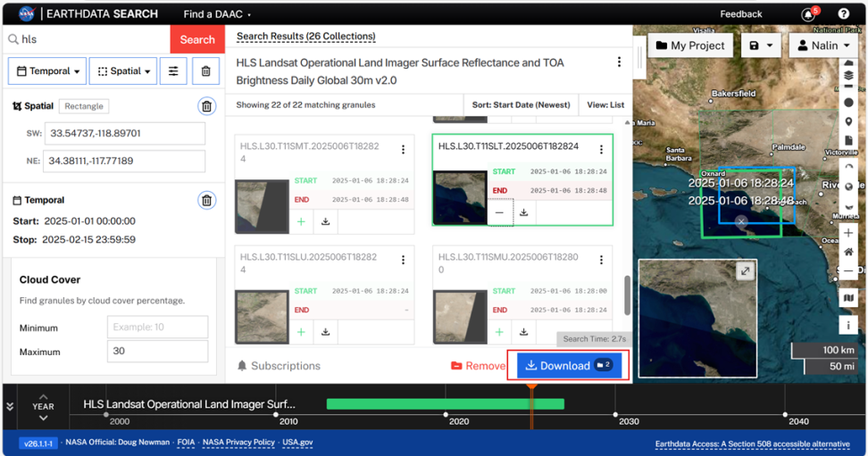
Task: Download granule HLS.L30.T11SMT
Action: [325, 221]
